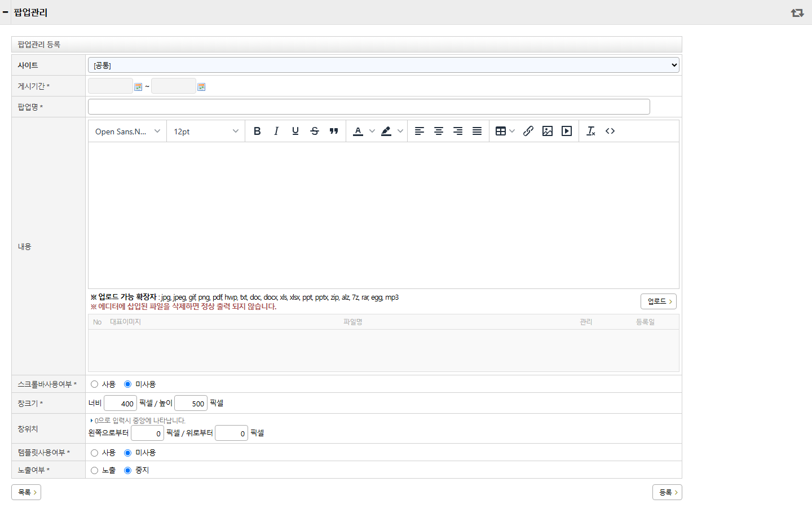Choose 중지 for 노출여부

[128, 470]
